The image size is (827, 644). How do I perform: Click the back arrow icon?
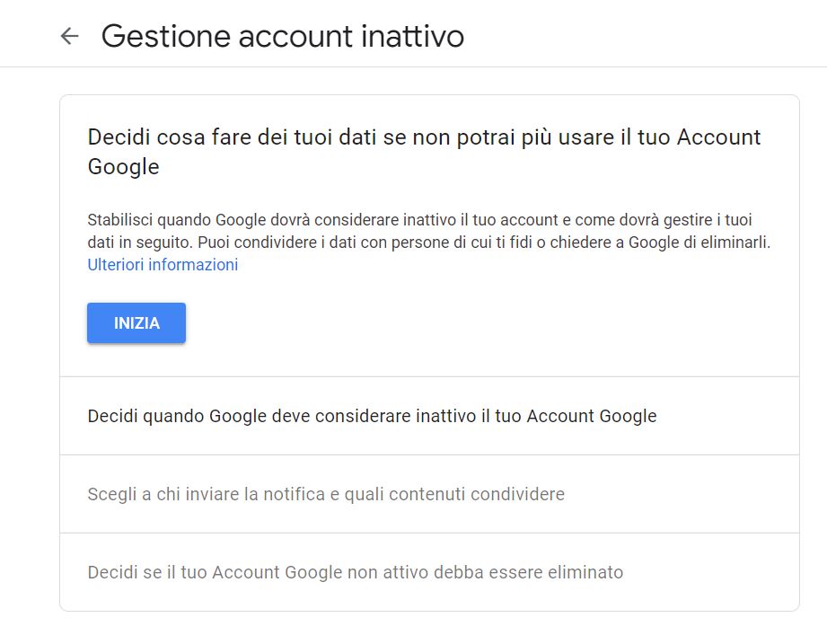pos(69,36)
